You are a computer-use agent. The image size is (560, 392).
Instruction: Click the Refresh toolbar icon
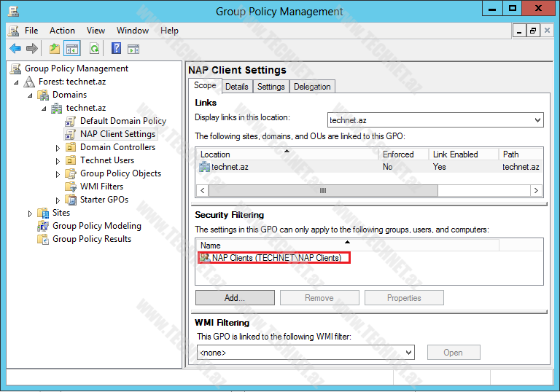pos(94,49)
